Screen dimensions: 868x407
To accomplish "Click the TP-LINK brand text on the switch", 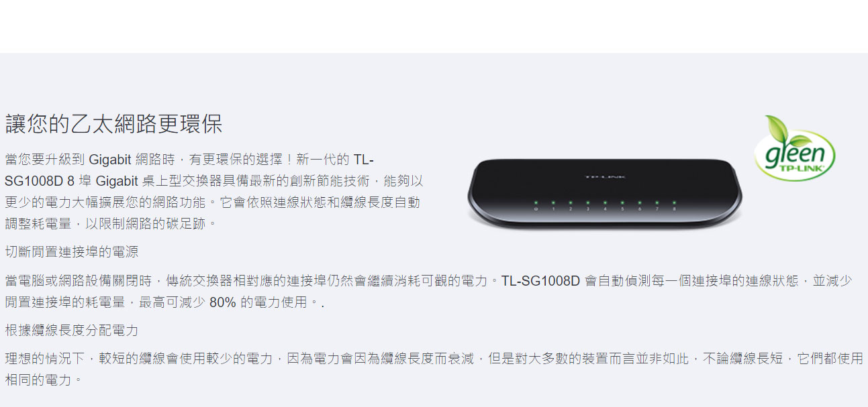I will (606, 177).
